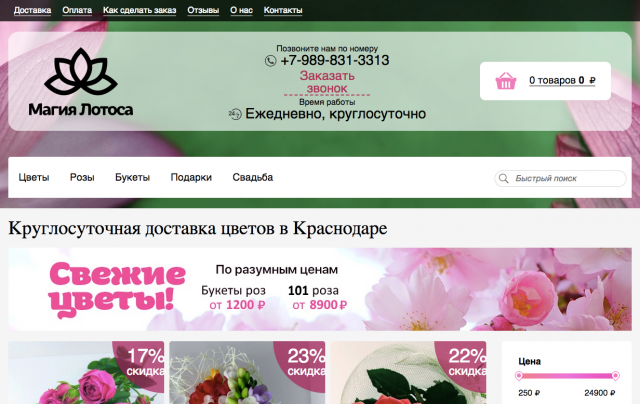This screenshot has width=640, height=404.
Task: Open the Оплата page
Action: (x=77, y=10)
